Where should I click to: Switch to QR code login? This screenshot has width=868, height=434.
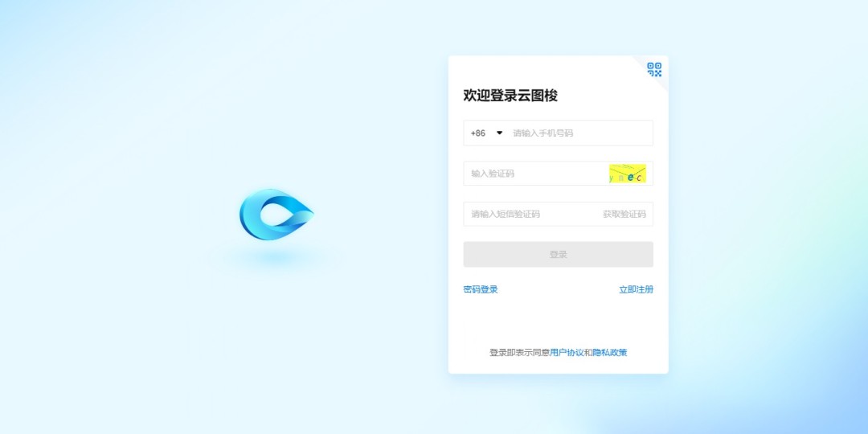654,69
